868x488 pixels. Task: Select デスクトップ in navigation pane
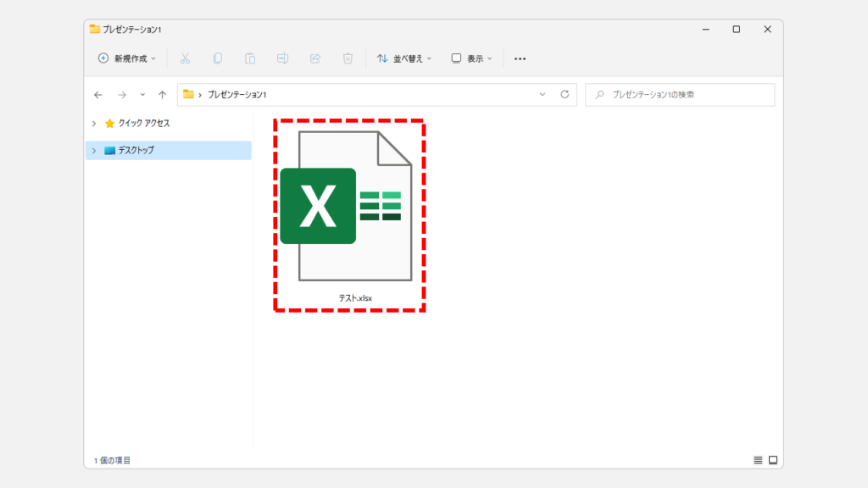pyautogui.click(x=136, y=150)
